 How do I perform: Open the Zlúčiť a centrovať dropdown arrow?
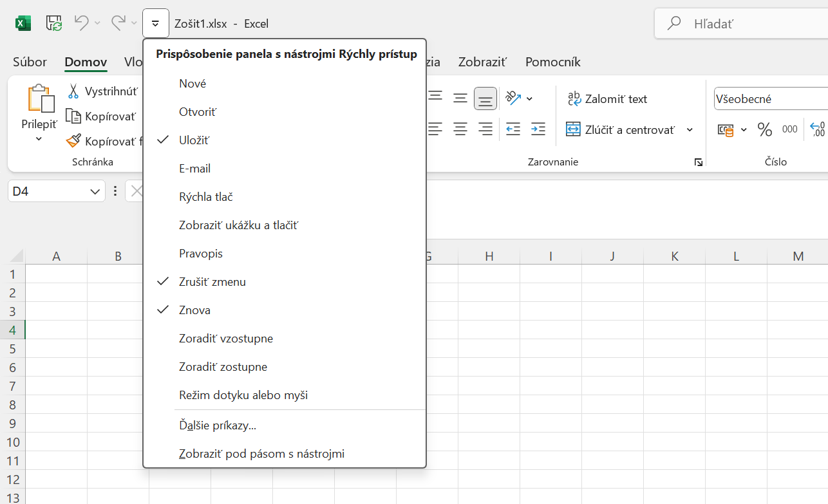pos(690,129)
